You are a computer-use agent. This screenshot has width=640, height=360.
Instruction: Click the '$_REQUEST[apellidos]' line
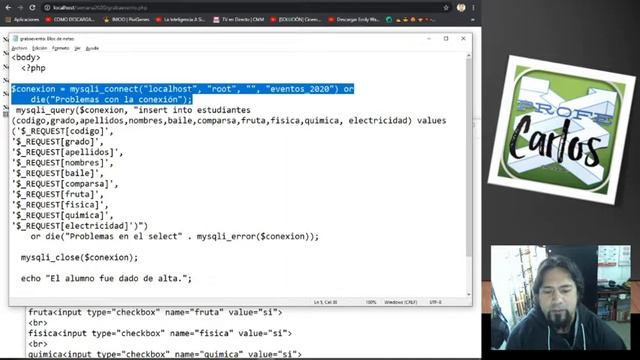[67, 152]
